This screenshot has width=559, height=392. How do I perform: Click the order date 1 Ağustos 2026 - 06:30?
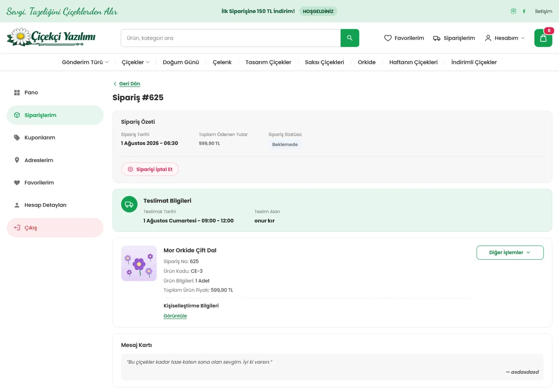pos(150,143)
